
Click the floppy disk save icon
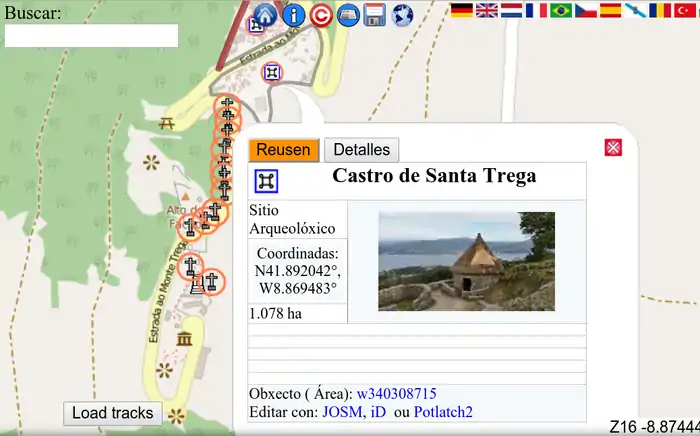coord(375,15)
